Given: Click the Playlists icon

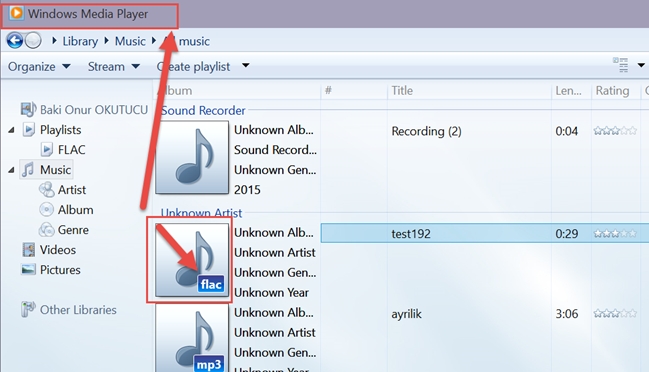Looking at the screenshot, I should 29,130.
